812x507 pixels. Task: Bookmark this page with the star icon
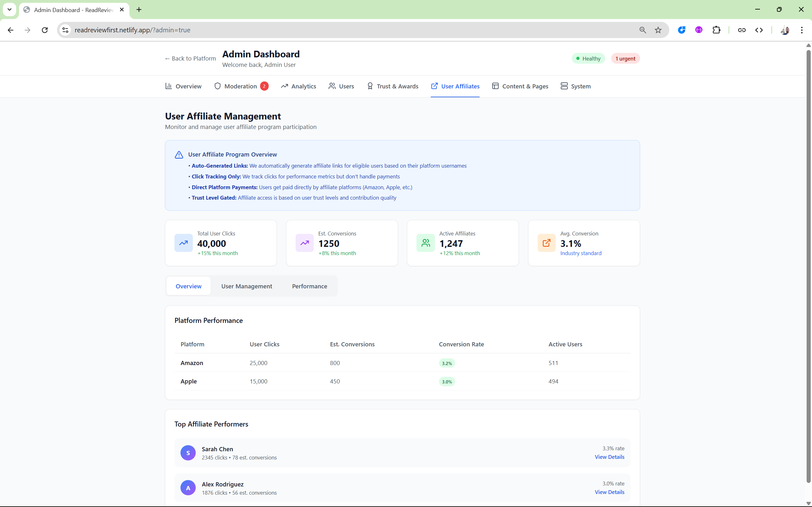[658, 30]
